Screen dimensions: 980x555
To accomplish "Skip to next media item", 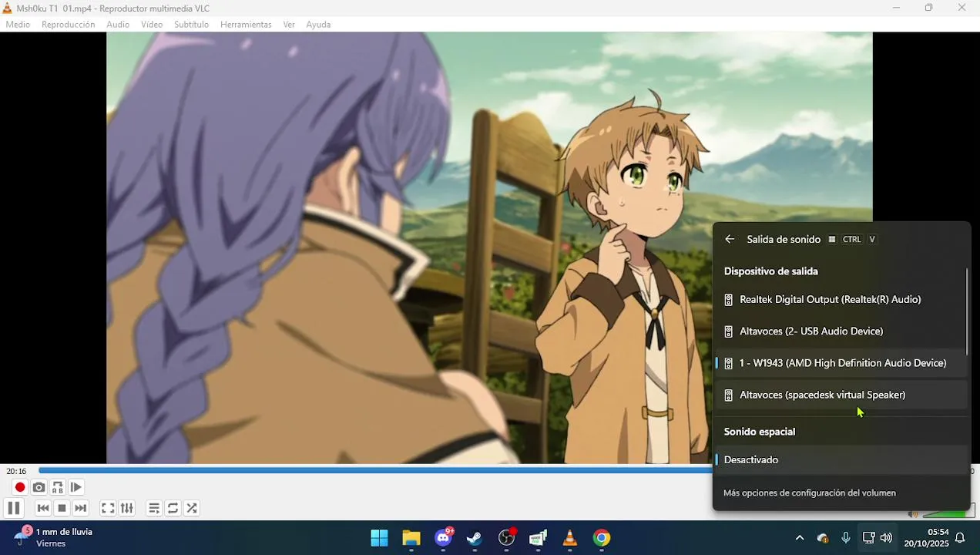I will 81,508.
